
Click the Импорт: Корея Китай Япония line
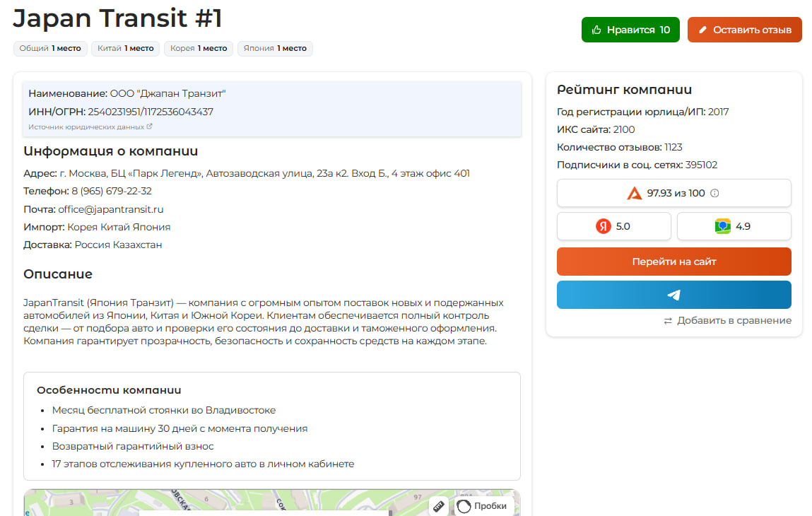[97, 227]
